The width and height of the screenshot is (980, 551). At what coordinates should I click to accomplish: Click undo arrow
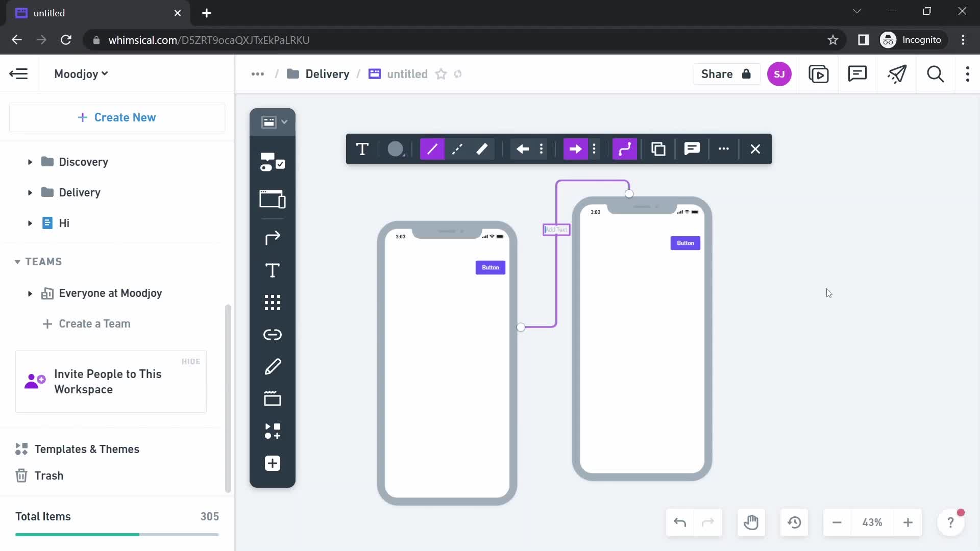pyautogui.click(x=680, y=522)
